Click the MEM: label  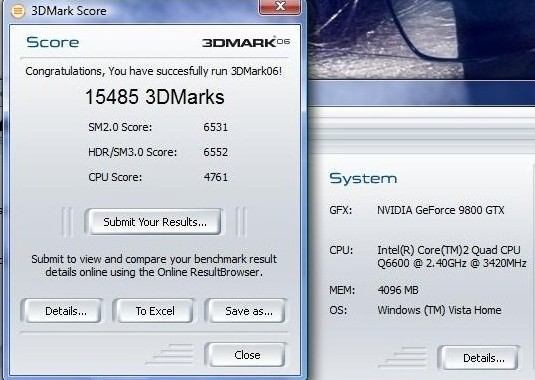pos(342,290)
